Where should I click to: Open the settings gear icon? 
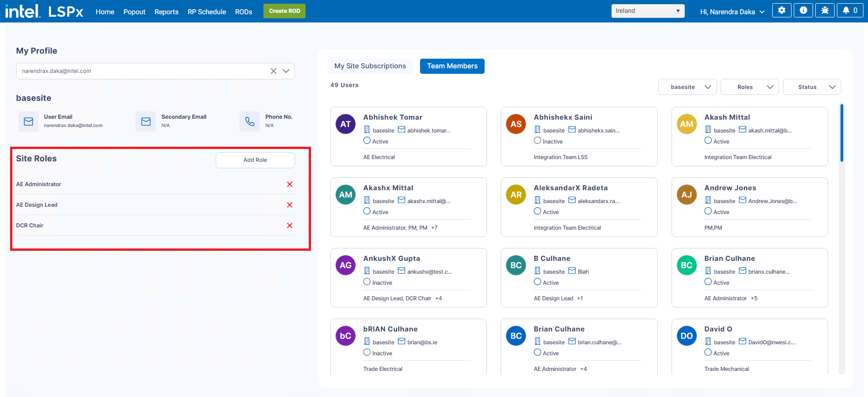click(x=781, y=11)
